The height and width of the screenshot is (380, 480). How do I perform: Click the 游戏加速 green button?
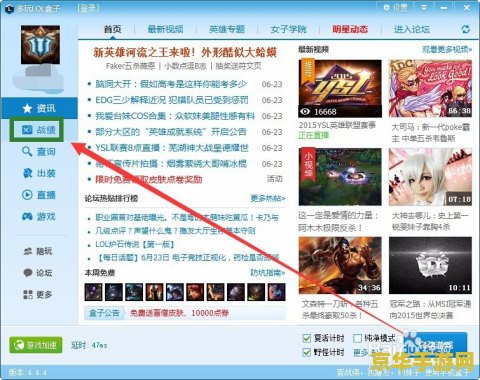tap(36, 345)
